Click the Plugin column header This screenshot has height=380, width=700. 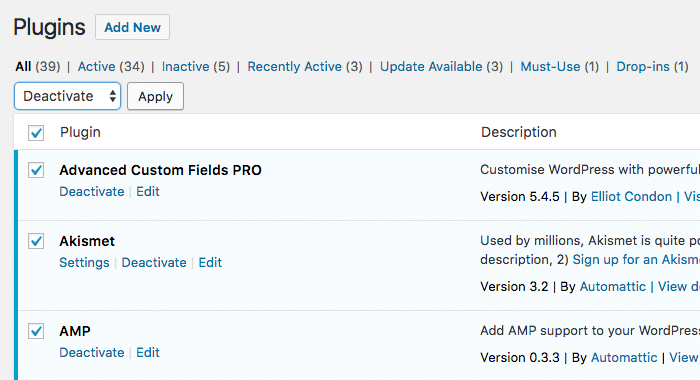(x=80, y=133)
